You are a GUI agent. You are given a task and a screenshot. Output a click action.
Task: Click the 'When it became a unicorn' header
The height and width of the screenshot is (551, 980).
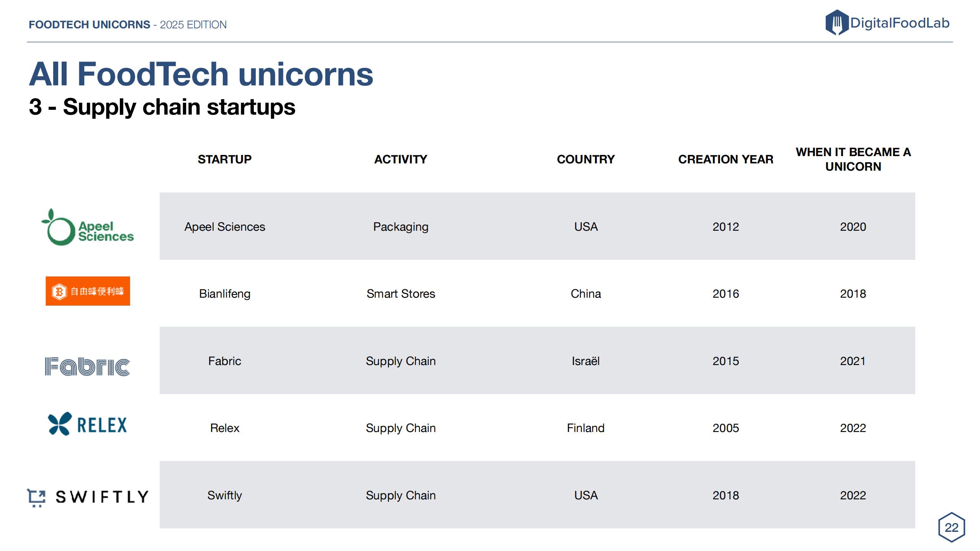(x=853, y=159)
